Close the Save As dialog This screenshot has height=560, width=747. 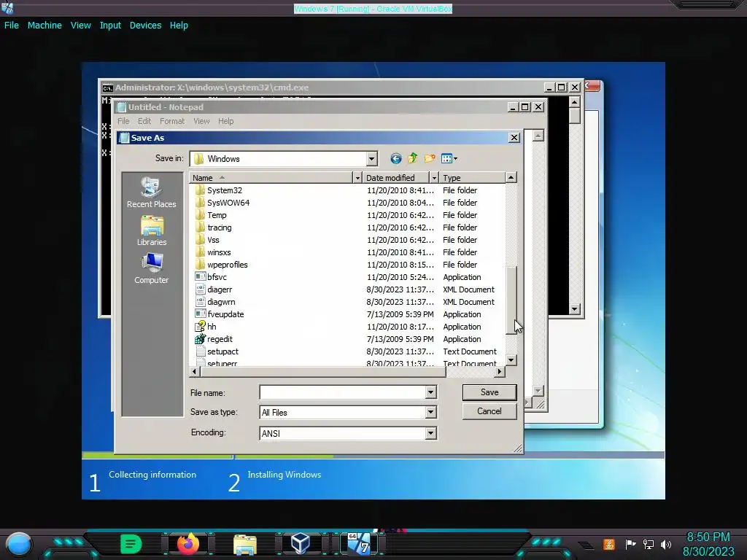click(x=514, y=138)
